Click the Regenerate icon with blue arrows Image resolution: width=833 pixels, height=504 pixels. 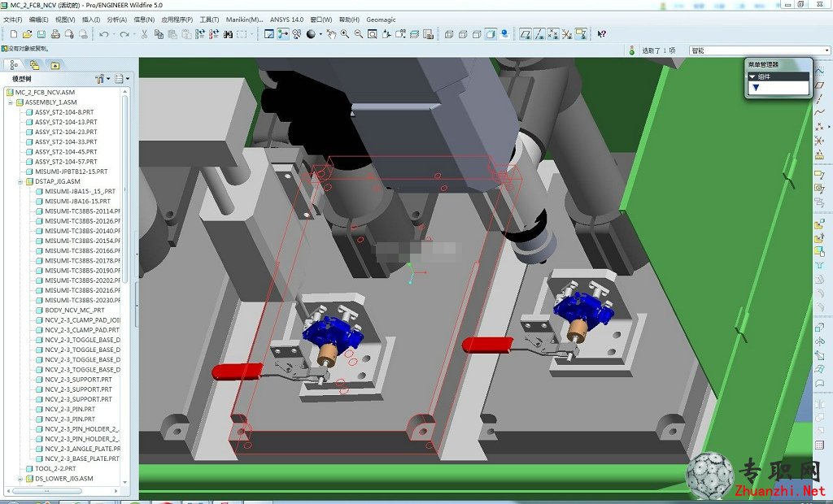[x=200, y=34]
